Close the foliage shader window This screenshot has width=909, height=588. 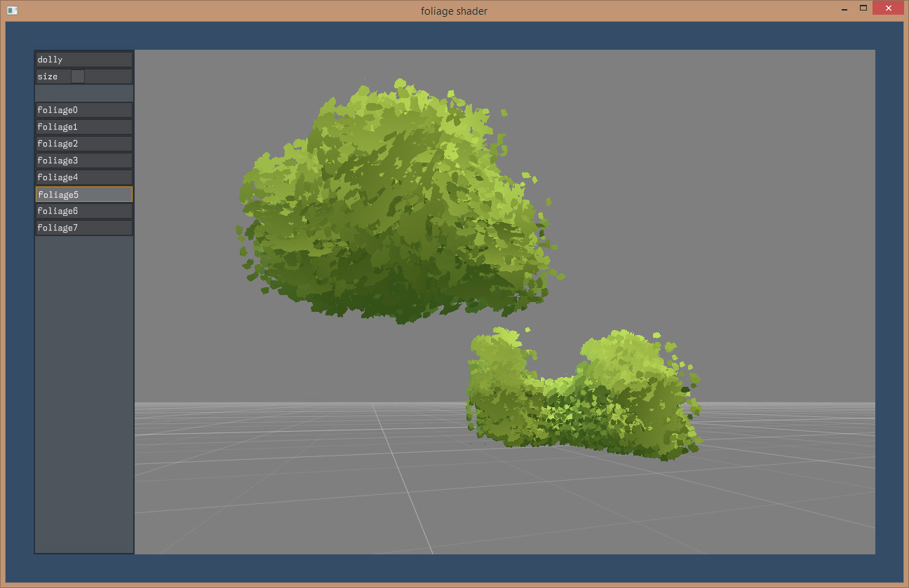(888, 9)
